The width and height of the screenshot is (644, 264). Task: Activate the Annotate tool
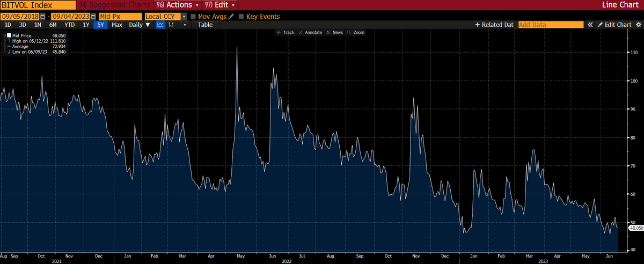(311, 32)
